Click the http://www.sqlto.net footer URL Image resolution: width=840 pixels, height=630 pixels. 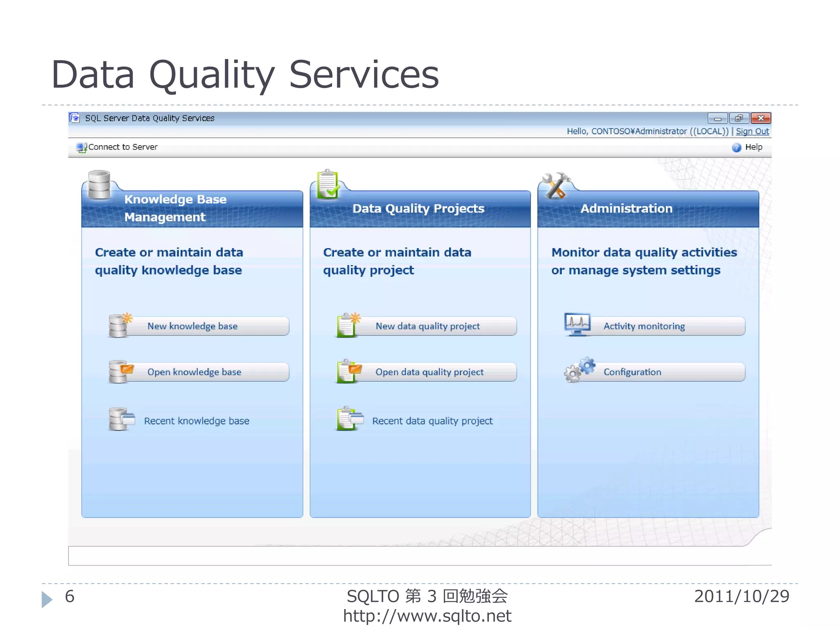[427, 616]
